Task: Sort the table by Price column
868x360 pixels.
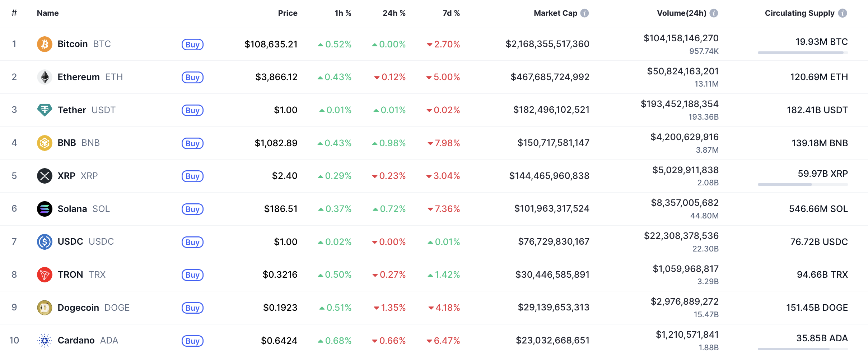Action: click(288, 13)
